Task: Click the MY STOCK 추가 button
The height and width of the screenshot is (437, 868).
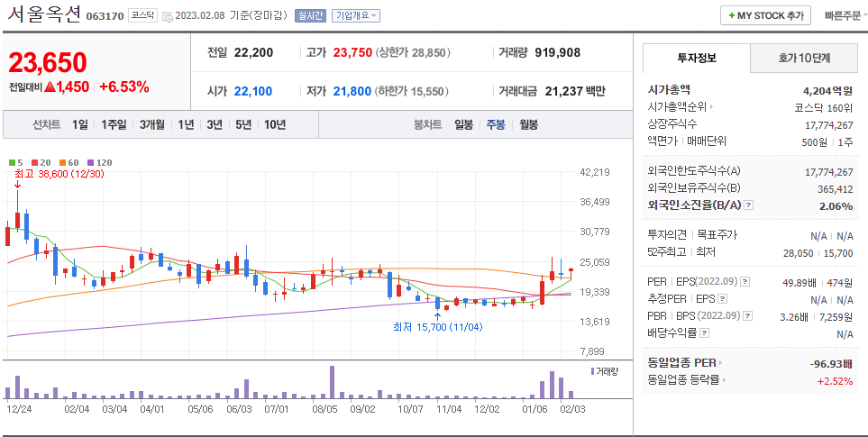Action: pyautogui.click(x=765, y=15)
